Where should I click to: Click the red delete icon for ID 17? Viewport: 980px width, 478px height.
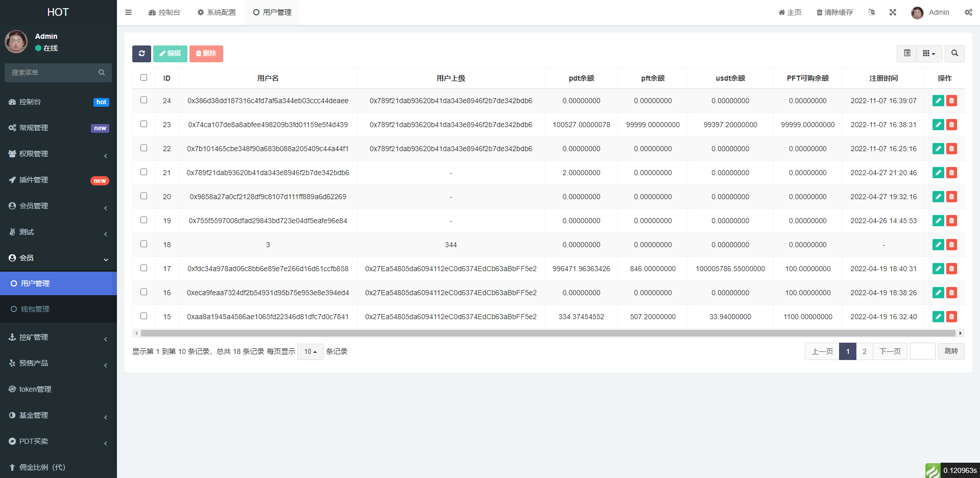(951, 269)
